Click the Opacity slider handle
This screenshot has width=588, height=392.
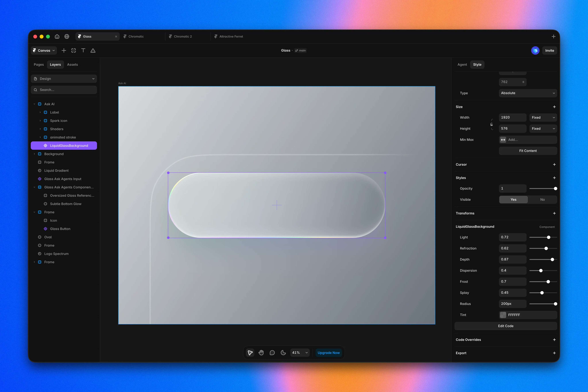[x=555, y=188]
